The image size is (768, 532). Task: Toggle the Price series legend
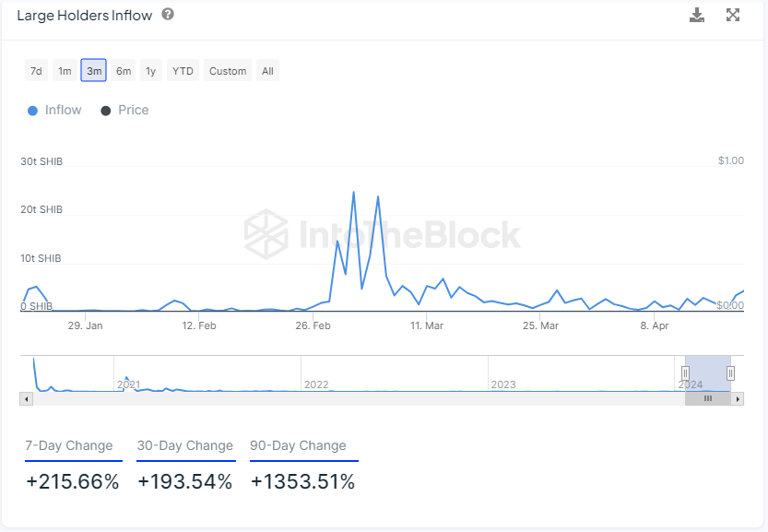tap(125, 110)
